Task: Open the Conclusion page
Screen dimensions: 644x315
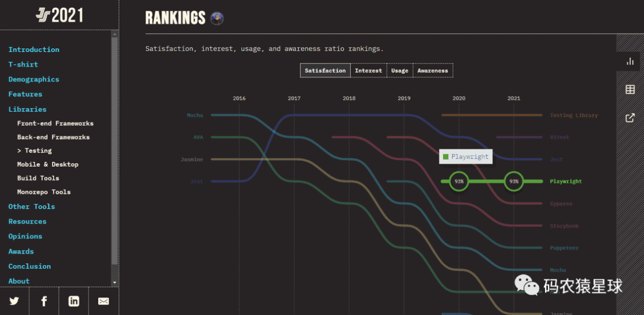Action: [x=30, y=266]
